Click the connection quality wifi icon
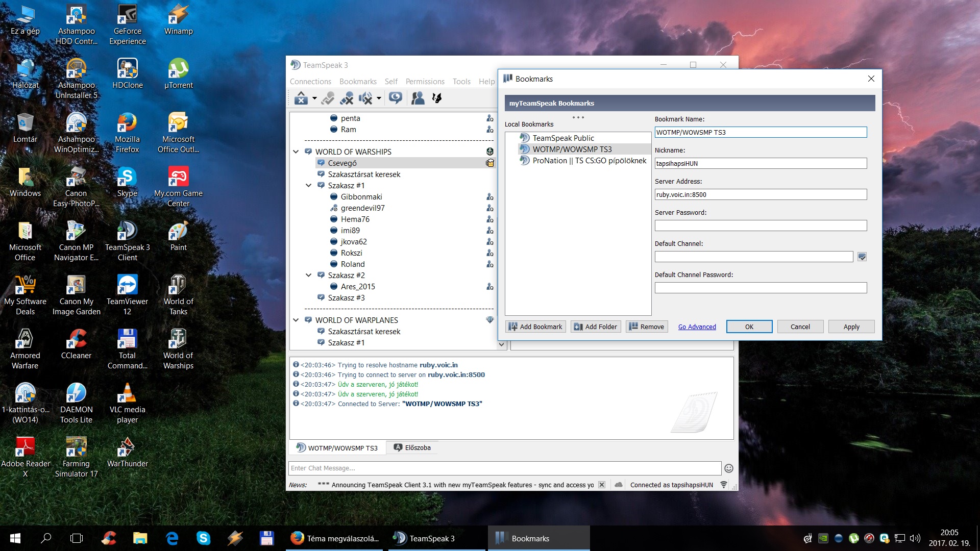This screenshot has width=980, height=551. (724, 485)
